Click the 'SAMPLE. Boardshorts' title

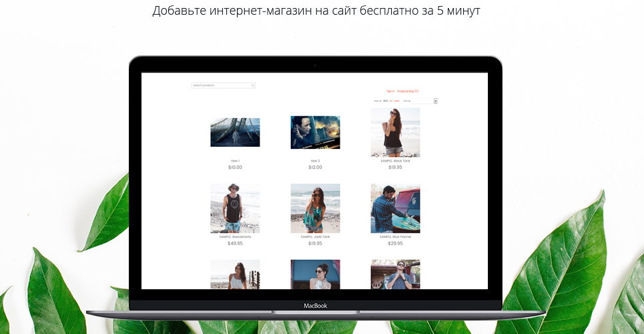[x=235, y=237]
